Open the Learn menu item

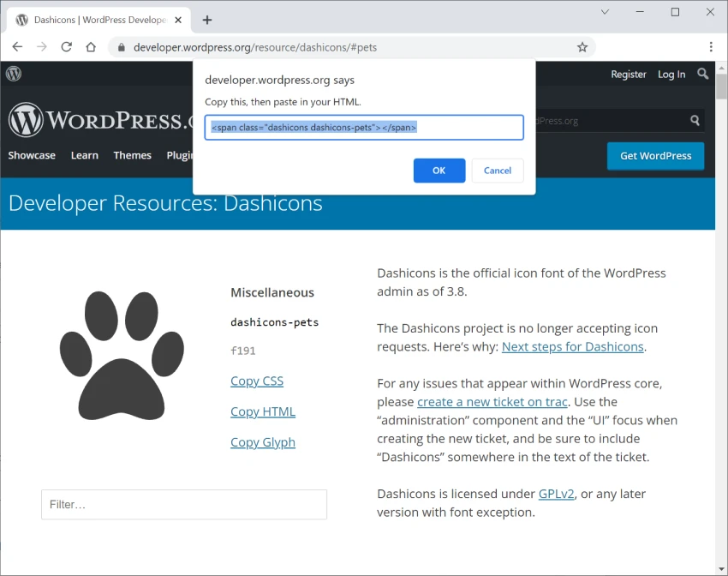click(x=85, y=155)
